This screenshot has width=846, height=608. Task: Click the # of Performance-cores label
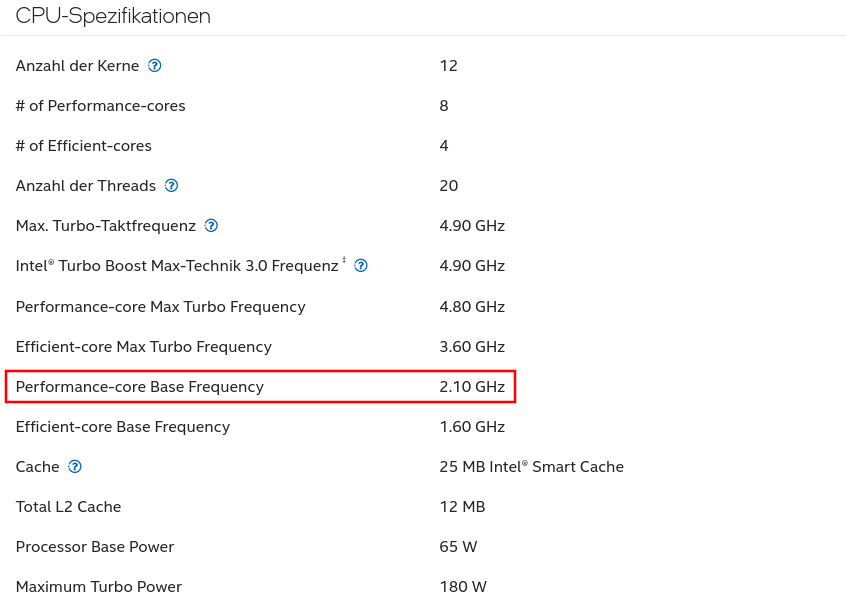(101, 106)
